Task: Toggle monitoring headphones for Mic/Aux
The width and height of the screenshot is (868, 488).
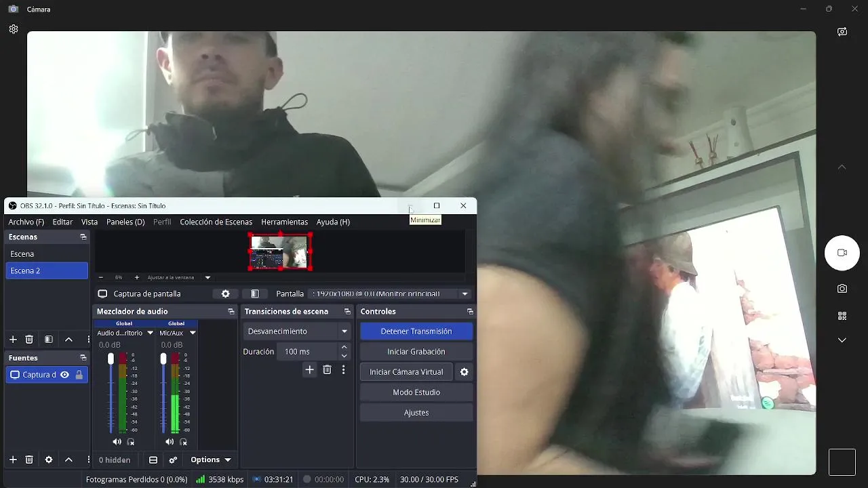Action: pos(183,442)
